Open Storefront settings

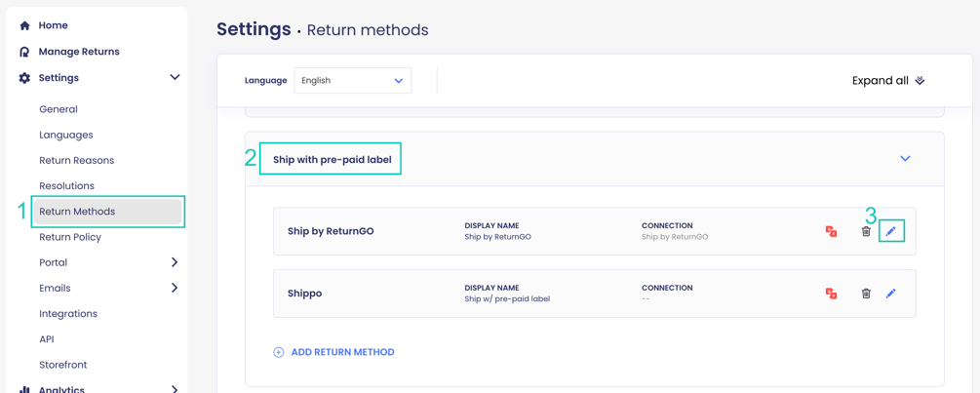tap(63, 365)
